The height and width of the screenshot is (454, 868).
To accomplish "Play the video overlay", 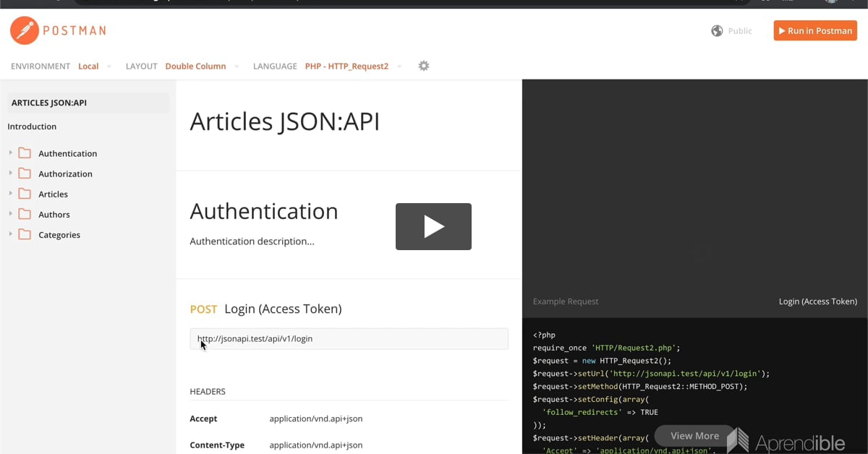I will (x=433, y=226).
